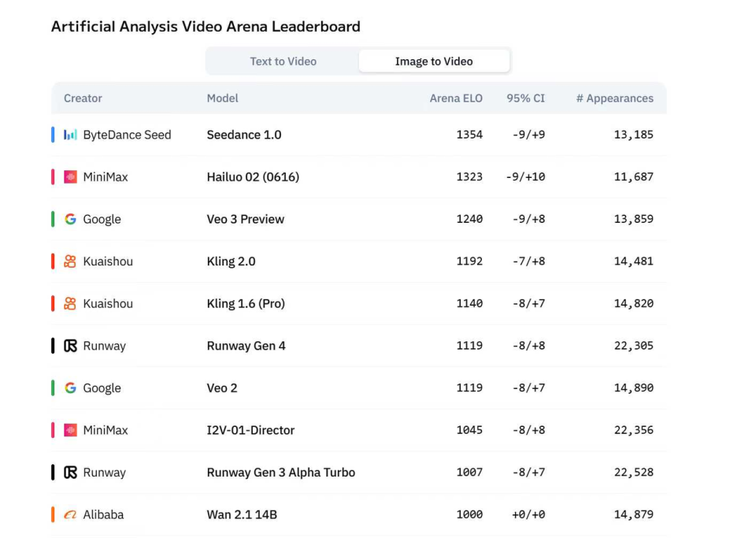Click the MiniMax icon in I2V-01-Director row
Image resolution: width=756 pixels, height=538 pixels.
click(x=70, y=430)
